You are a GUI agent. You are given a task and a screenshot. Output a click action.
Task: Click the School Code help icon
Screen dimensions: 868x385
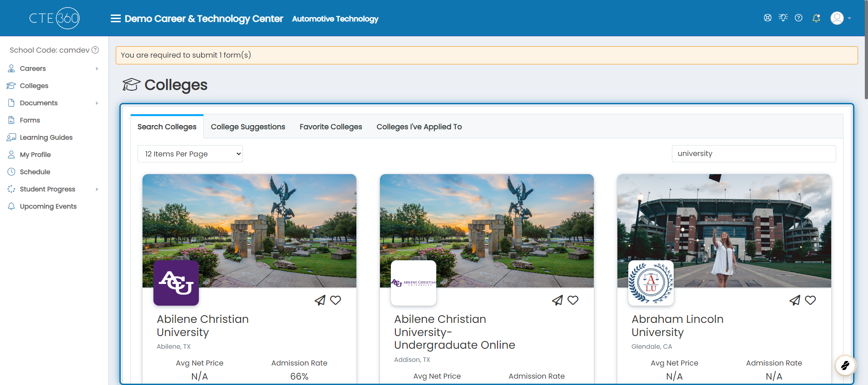[95, 50]
